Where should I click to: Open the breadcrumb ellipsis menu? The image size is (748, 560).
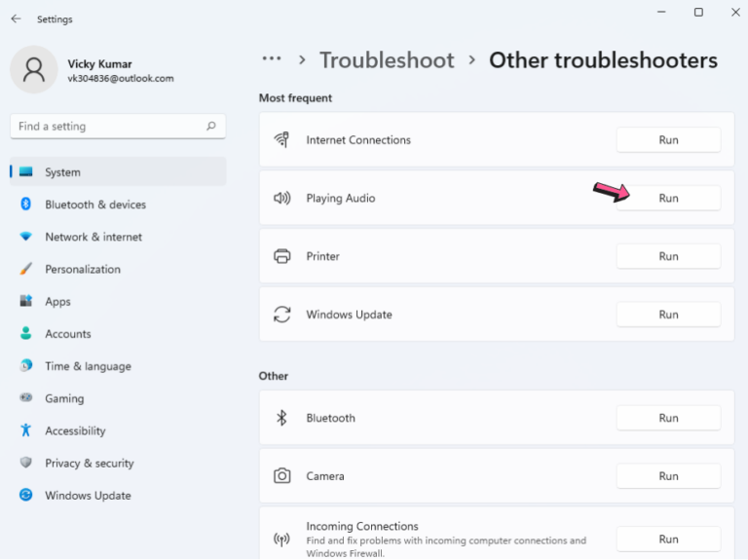(x=272, y=59)
